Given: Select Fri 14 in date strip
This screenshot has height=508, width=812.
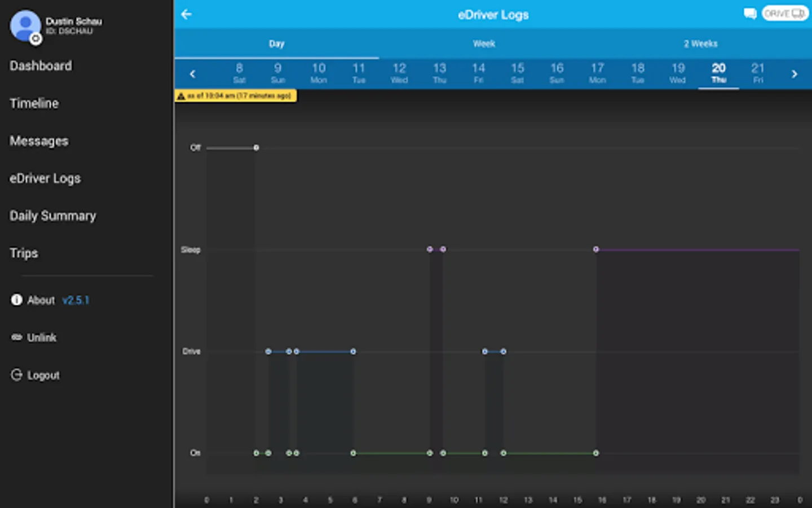Looking at the screenshot, I should coord(479,73).
